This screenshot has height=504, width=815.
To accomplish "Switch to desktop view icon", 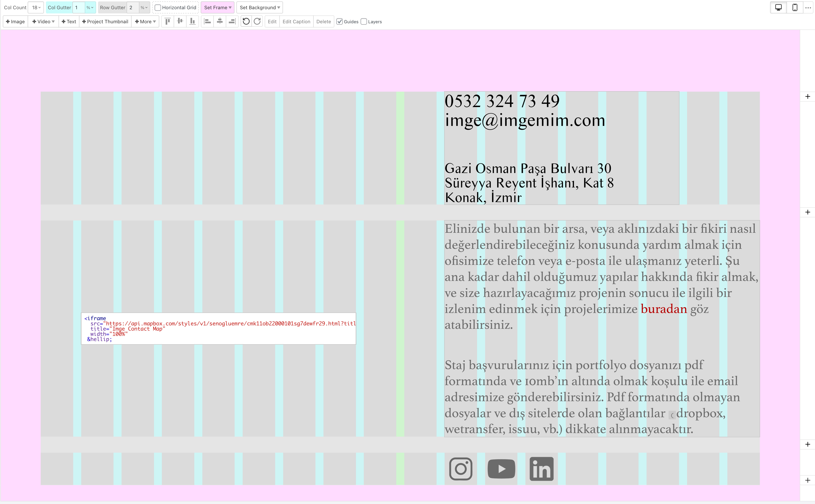I will (778, 7).
